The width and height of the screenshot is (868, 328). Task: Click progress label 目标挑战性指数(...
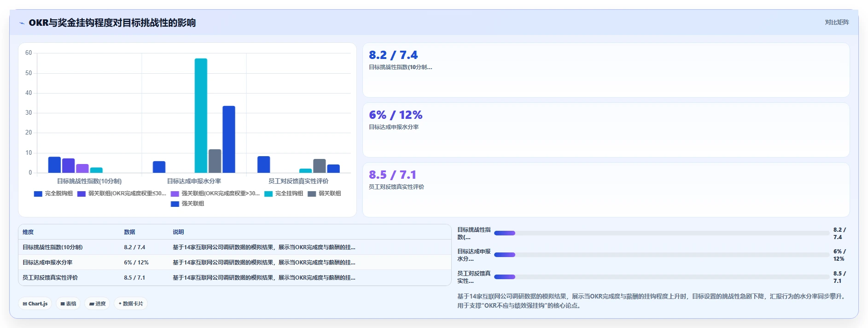[474, 234]
